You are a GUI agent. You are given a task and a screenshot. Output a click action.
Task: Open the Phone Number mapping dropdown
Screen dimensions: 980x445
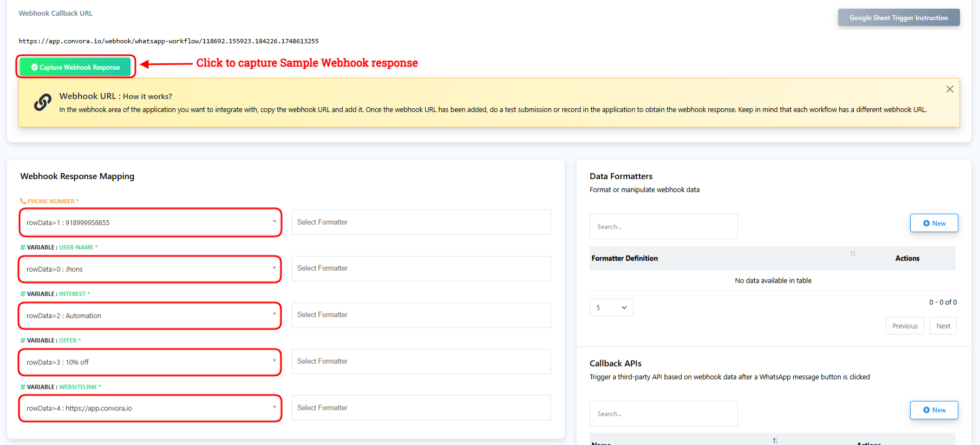pos(151,222)
